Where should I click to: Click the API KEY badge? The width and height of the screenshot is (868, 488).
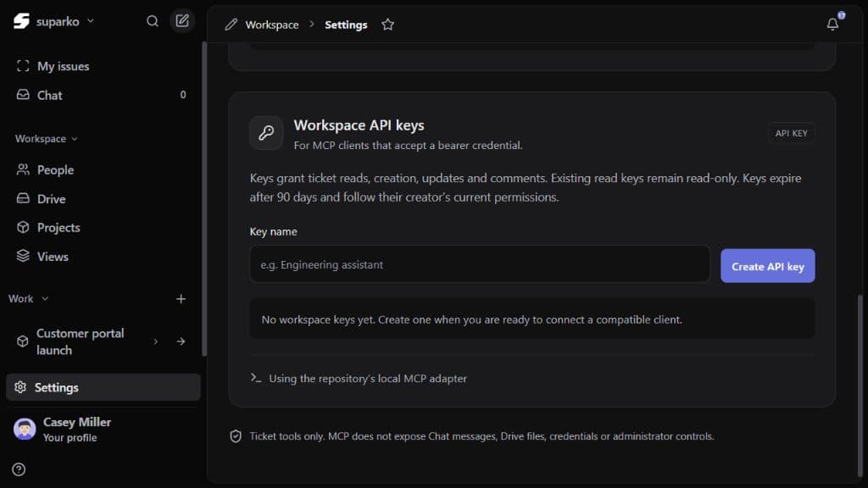tap(791, 133)
